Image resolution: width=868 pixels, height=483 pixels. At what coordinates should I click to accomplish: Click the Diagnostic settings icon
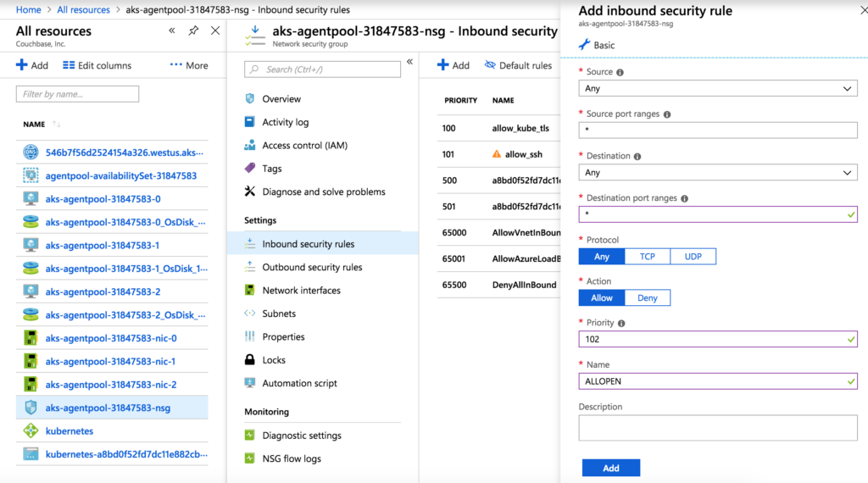point(250,436)
